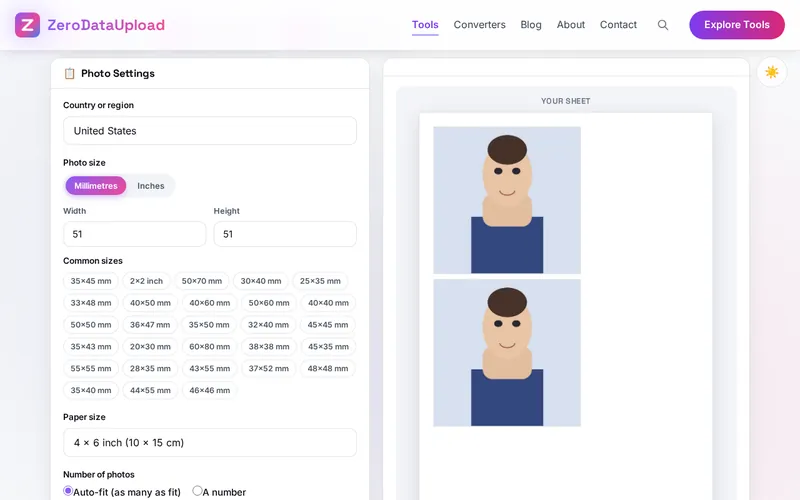Choose the 50×70 mm size
The image size is (800, 500).
[202, 281]
